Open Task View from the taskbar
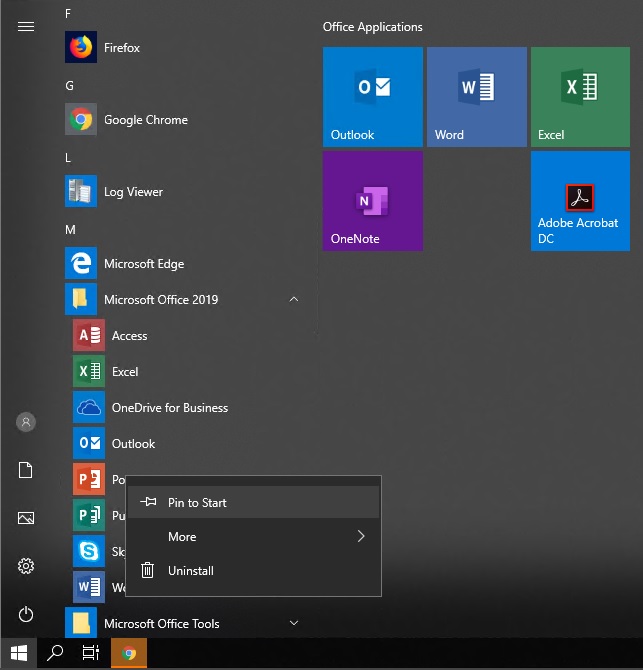The width and height of the screenshot is (643, 670). (91, 653)
